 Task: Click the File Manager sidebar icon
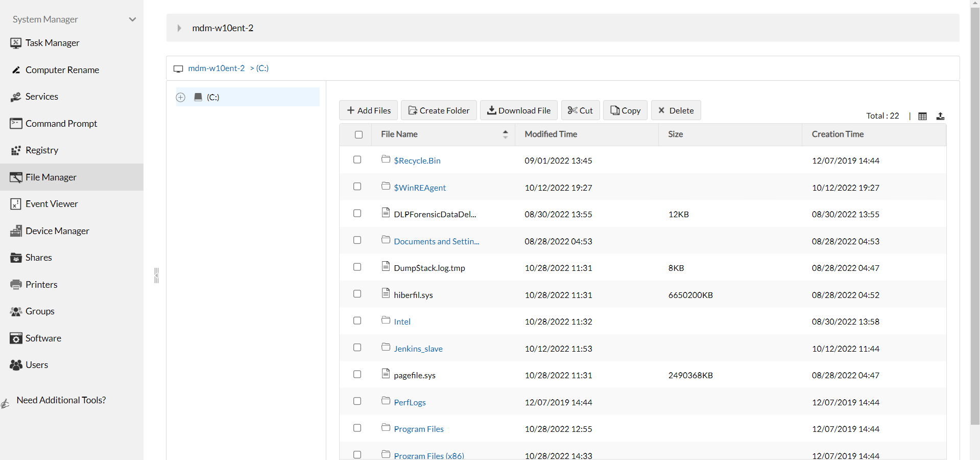(x=16, y=177)
